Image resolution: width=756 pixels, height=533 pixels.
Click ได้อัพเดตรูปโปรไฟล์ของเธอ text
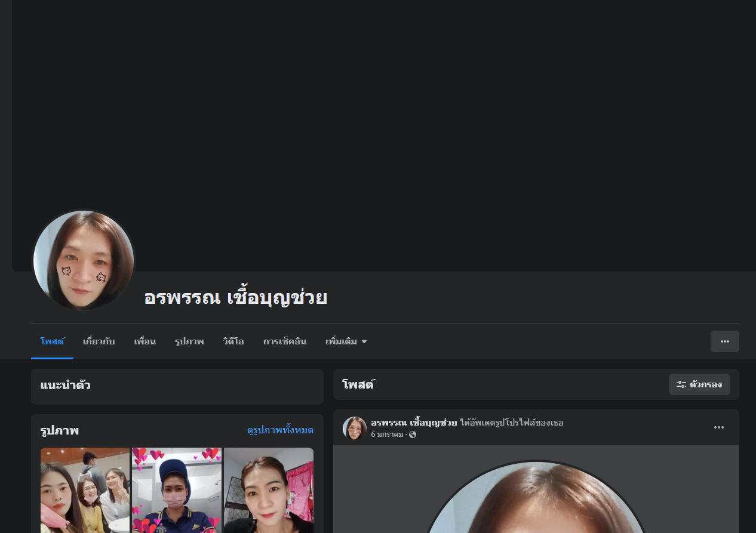512,423
